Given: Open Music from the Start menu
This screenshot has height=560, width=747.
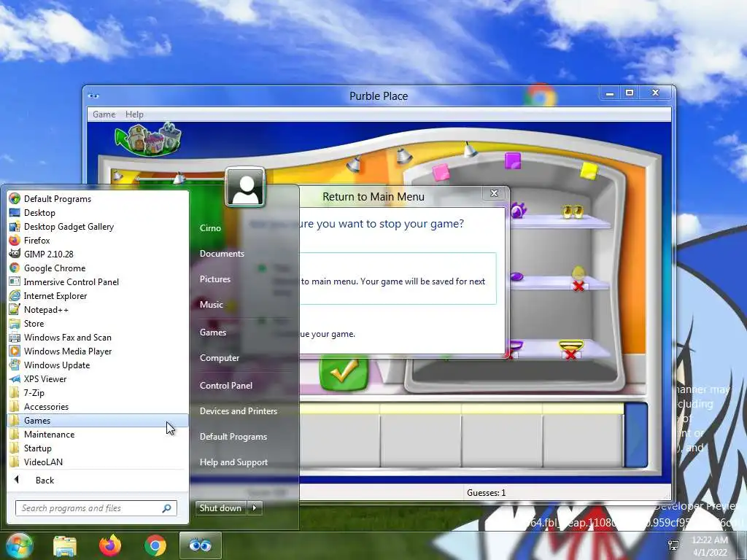Looking at the screenshot, I should click(x=211, y=304).
